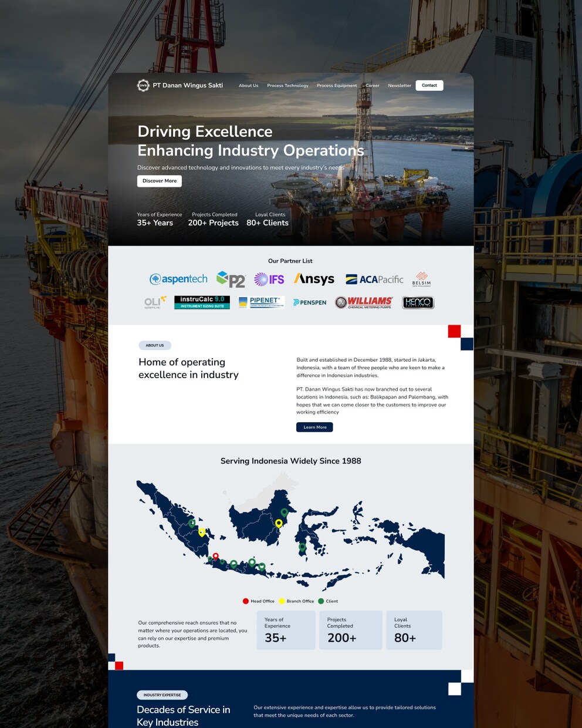Image resolution: width=582 pixels, height=728 pixels.
Task: Select the Years of Experience 35+ card
Action: point(286,630)
